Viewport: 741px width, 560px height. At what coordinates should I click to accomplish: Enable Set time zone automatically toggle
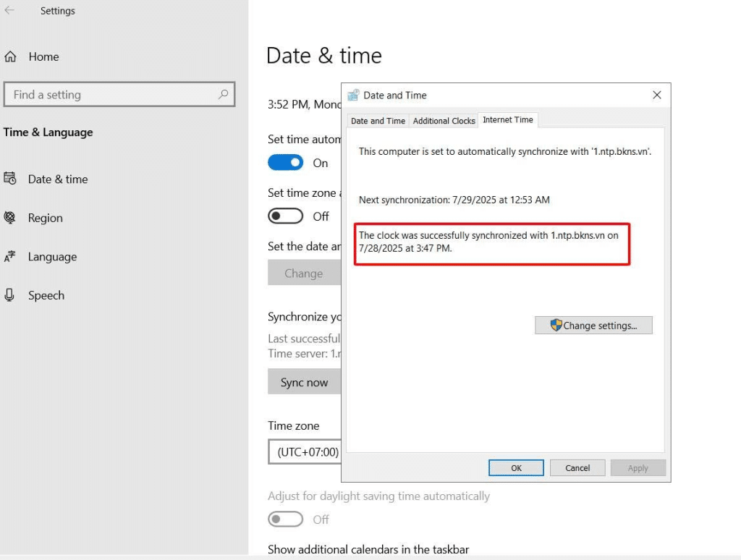click(x=286, y=216)
